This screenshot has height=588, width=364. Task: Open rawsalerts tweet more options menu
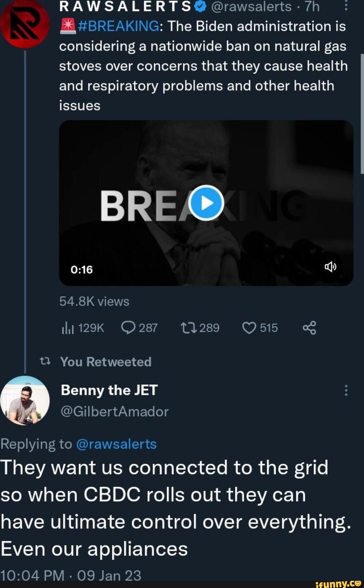click(x=346, y=6)
